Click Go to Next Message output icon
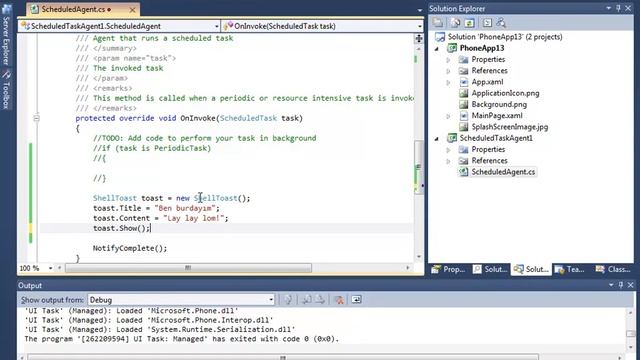Image resolution: width=640 pixels, height=360 pixels. (320, 300)
